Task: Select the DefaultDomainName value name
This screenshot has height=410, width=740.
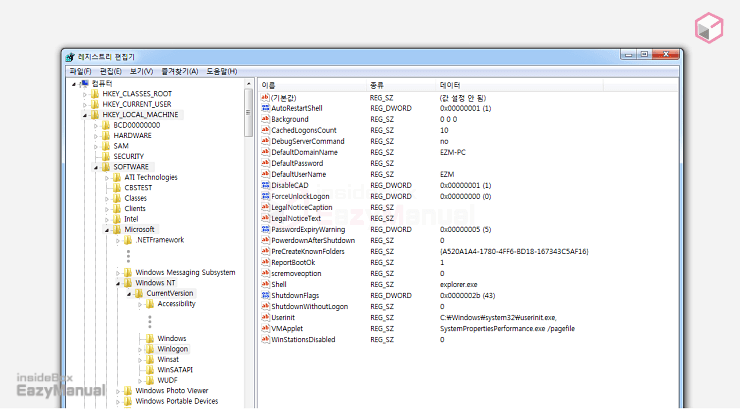Action: pos(304,152)
